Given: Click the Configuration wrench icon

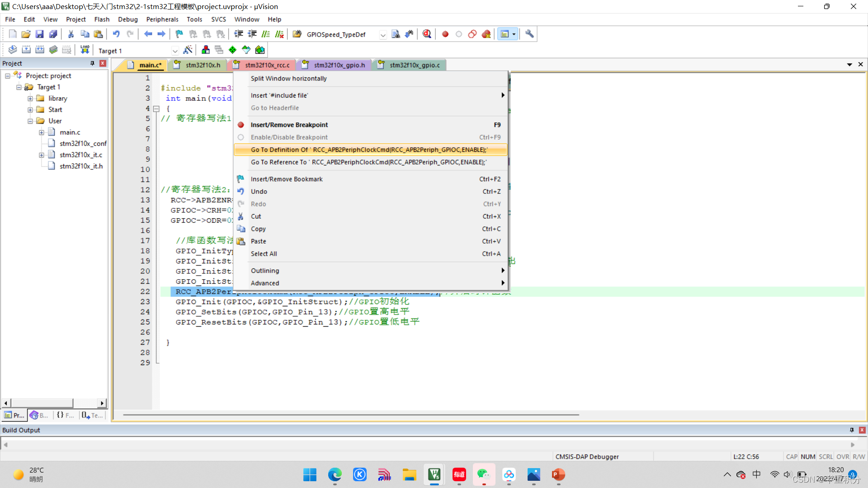Looking at the screenshot, I should 529,34.
